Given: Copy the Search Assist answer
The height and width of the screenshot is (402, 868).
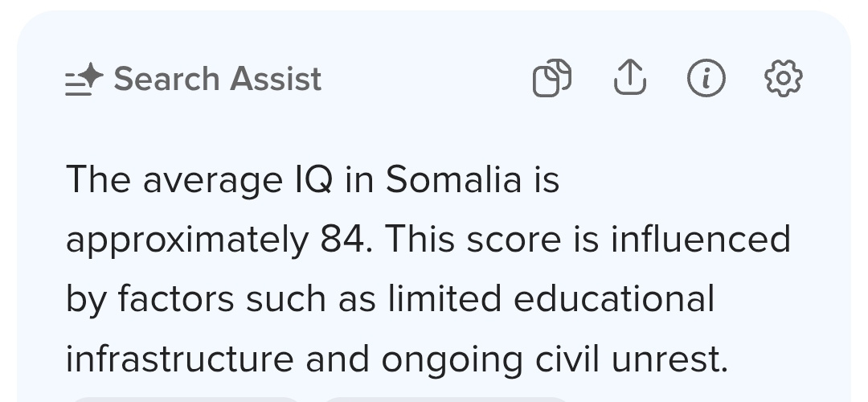Looking at the screenshot, I should 552,79.
